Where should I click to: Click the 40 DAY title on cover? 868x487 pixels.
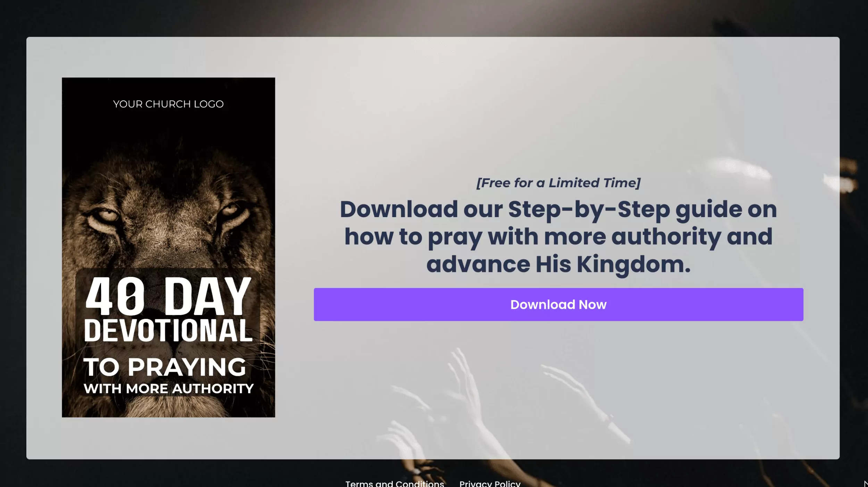(168, 296)
